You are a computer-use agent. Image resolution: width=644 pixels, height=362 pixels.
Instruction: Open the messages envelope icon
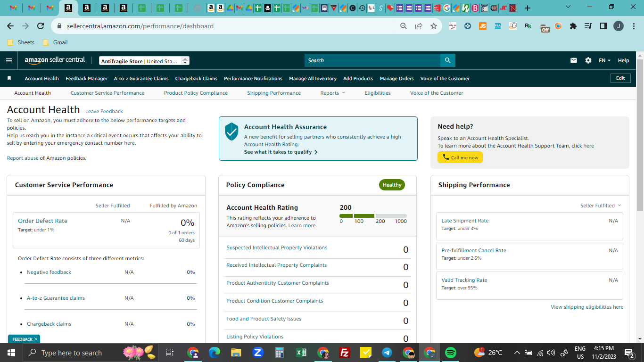pos(574,60)
